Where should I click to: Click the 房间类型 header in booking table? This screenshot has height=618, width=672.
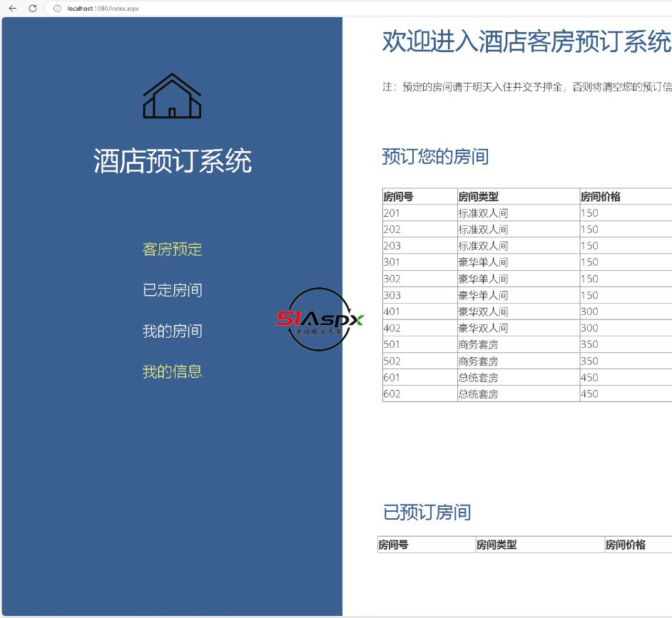[478, 197]
